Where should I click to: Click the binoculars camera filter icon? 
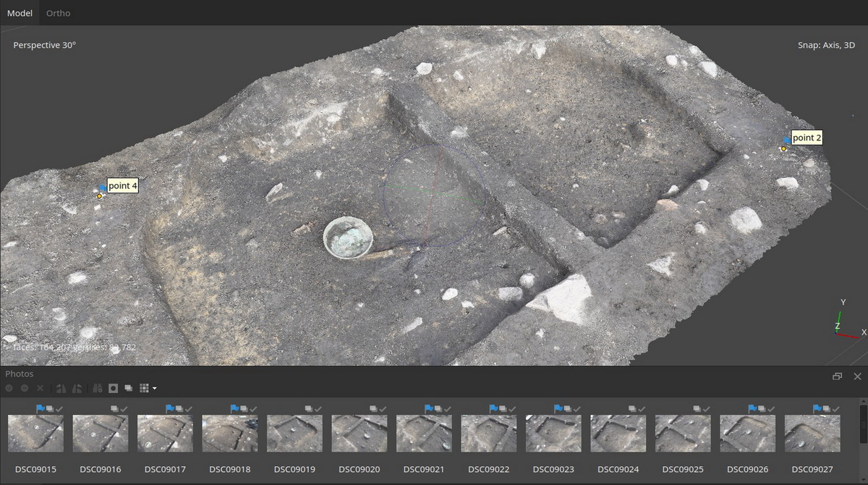coord(98,389)
